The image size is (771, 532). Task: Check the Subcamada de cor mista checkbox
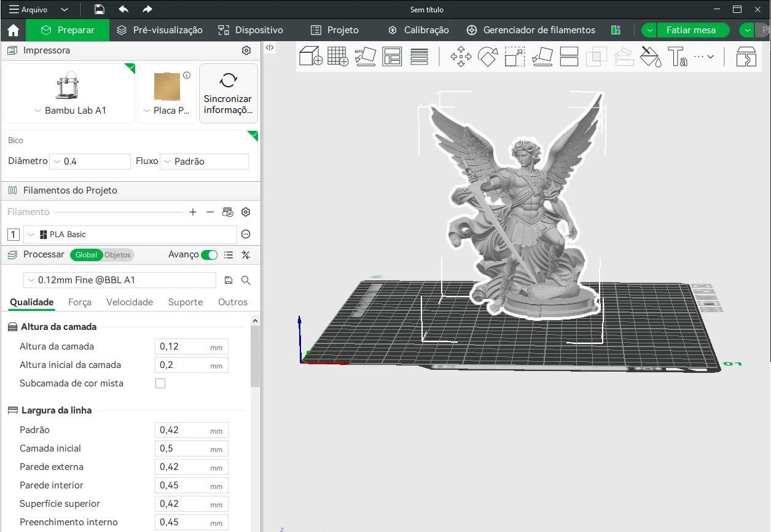(160, 383)
